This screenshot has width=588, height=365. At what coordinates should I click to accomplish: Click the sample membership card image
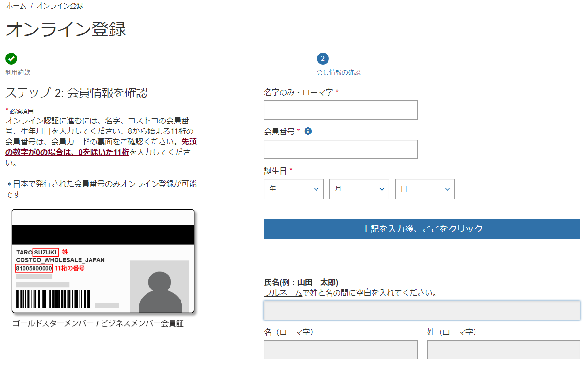coord(103,261)
